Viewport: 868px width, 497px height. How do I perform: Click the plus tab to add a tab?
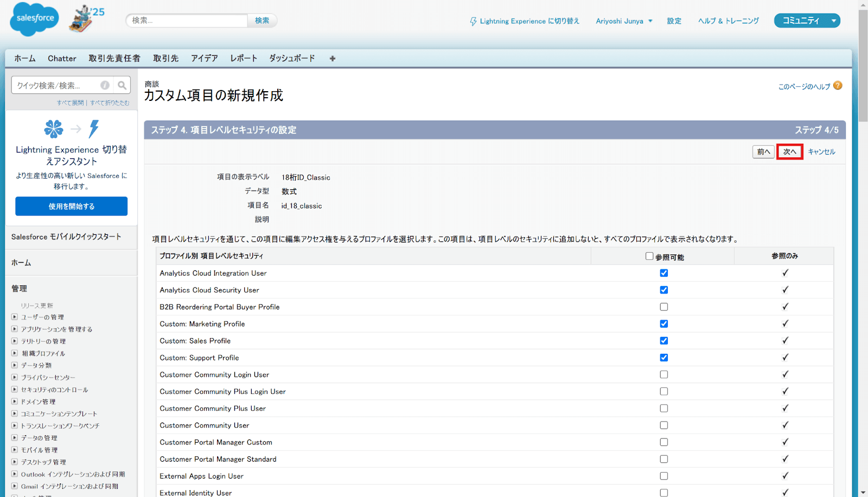coord(332,58)
